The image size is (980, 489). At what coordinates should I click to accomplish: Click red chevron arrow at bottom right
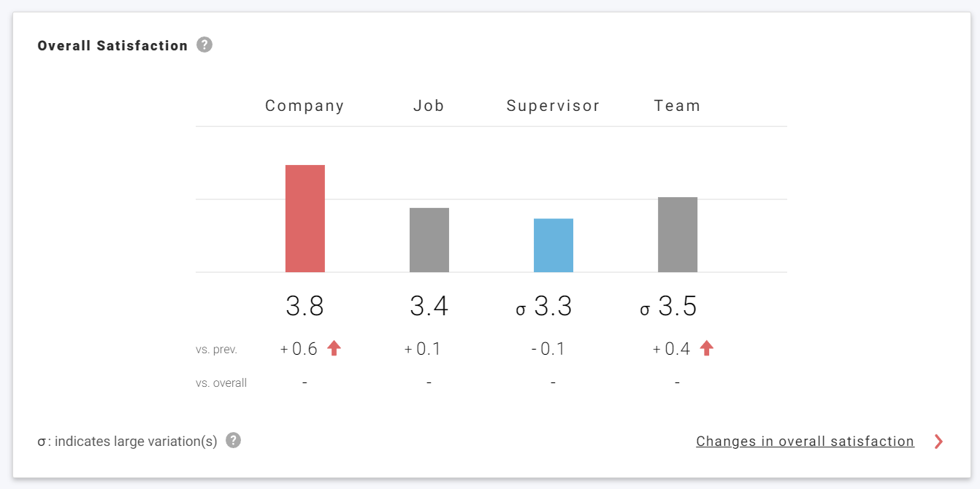[938, 442]
